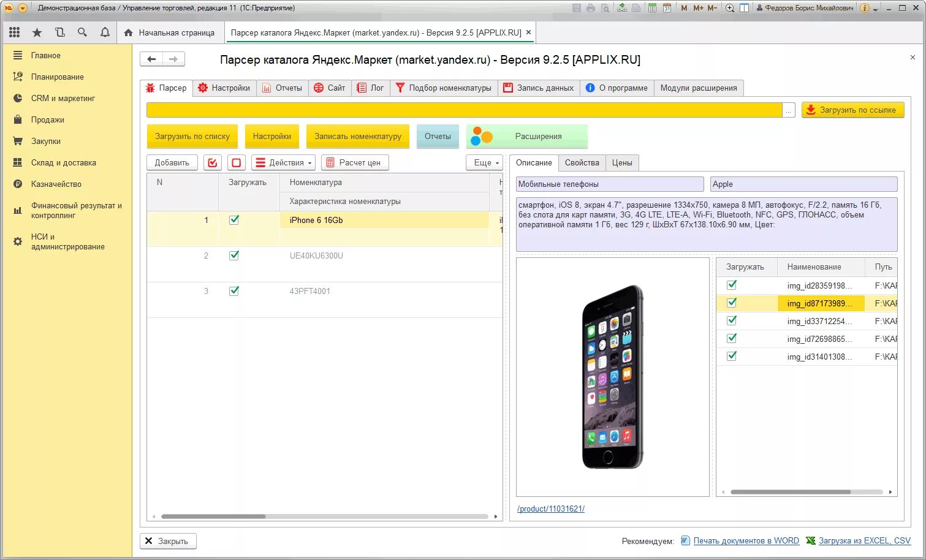Open the main menu round dropdown button
Image resolution: width=926 pixels, height=560 pixels.
pyautogui.click(x=23, y=8)
